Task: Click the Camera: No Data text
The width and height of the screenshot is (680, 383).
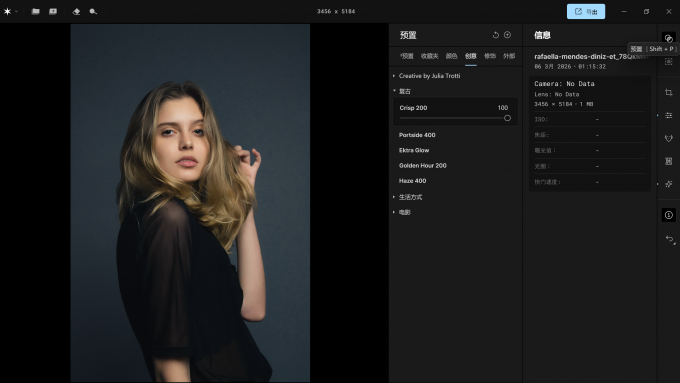Action: (564, 83)
